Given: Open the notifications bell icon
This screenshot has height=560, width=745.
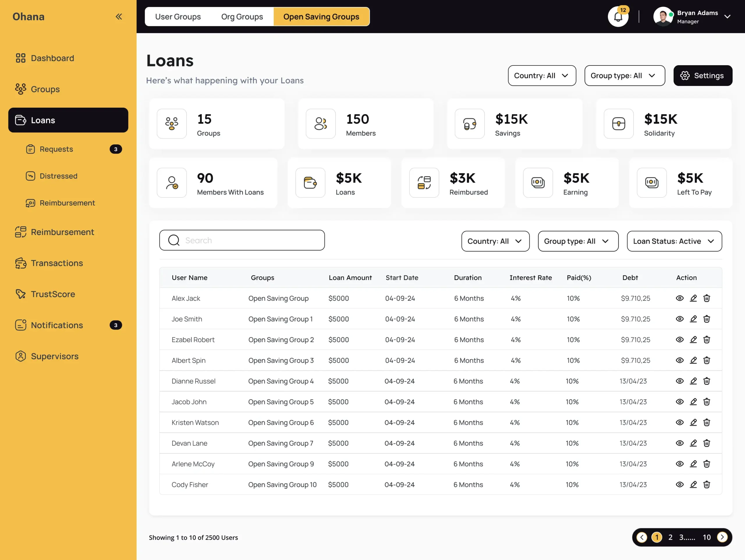Looking at the screenshot, I should coord(618,17).
